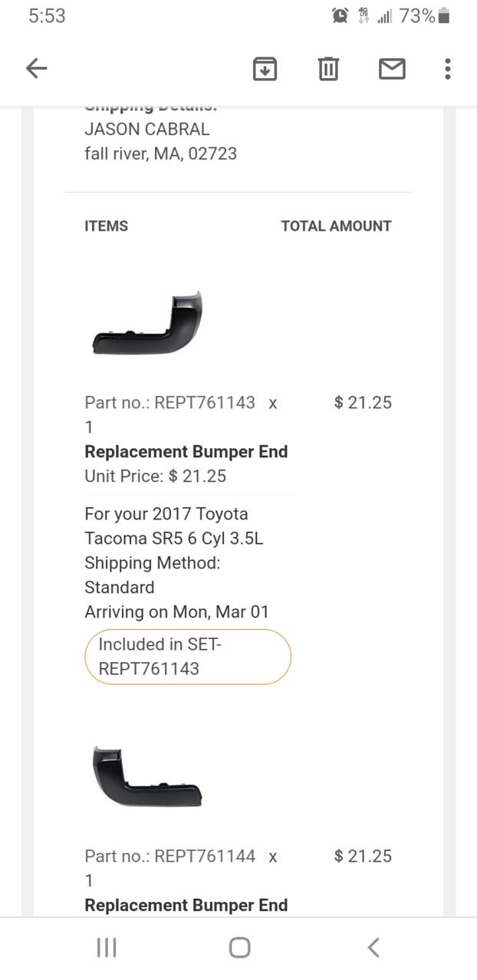Open the three-dot overflow menu

coord(448,69)
